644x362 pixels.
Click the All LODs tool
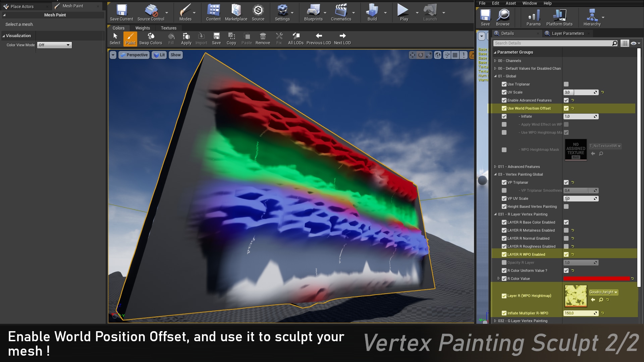296,39
